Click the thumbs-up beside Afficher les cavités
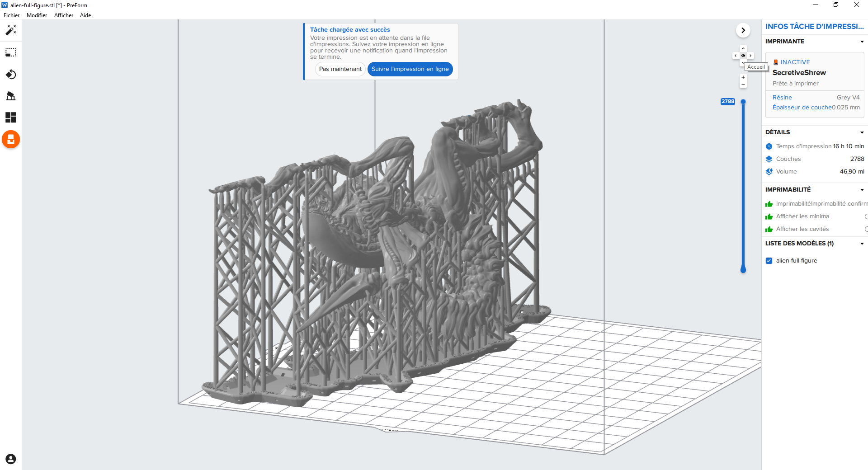This screenshot has height=470, width=868. coord(769,229)
